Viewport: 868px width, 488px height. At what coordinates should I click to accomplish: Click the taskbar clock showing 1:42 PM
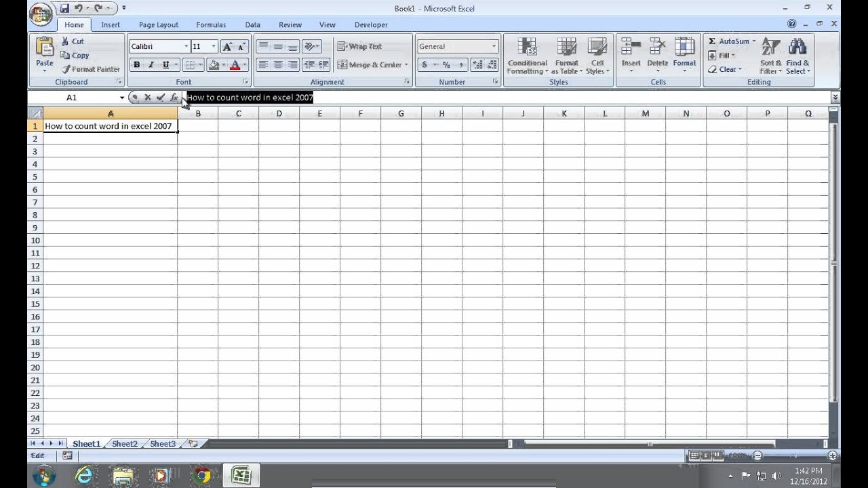[808, 470]
